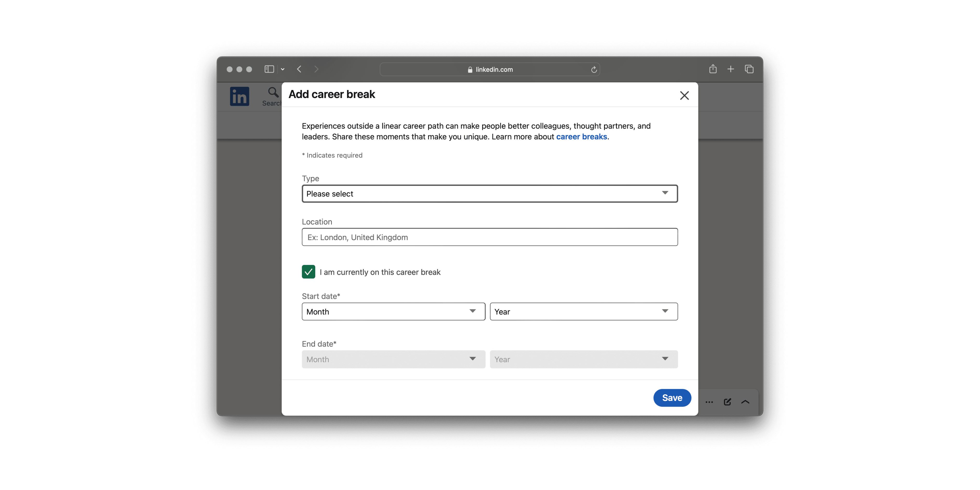The width and height of the screenshot is (980, 490).
Task: Go back with browser back arrow
Action: point(299,69)
